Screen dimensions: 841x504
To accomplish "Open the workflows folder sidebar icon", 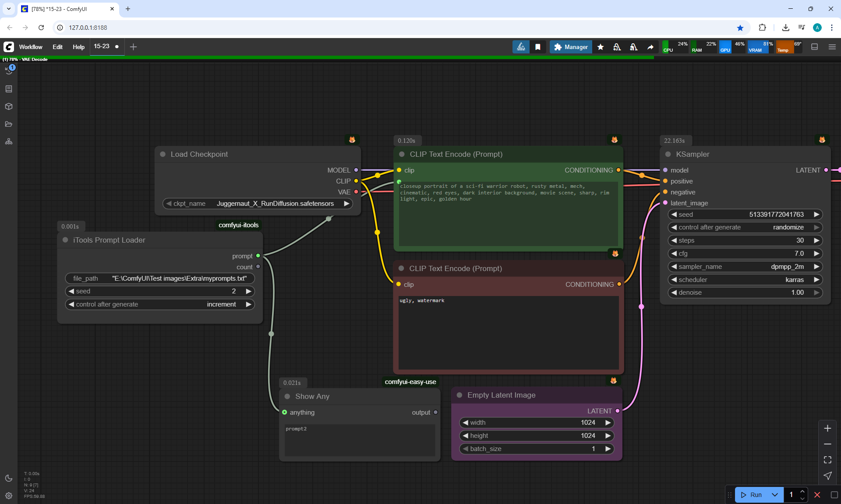I will [9, 124].
